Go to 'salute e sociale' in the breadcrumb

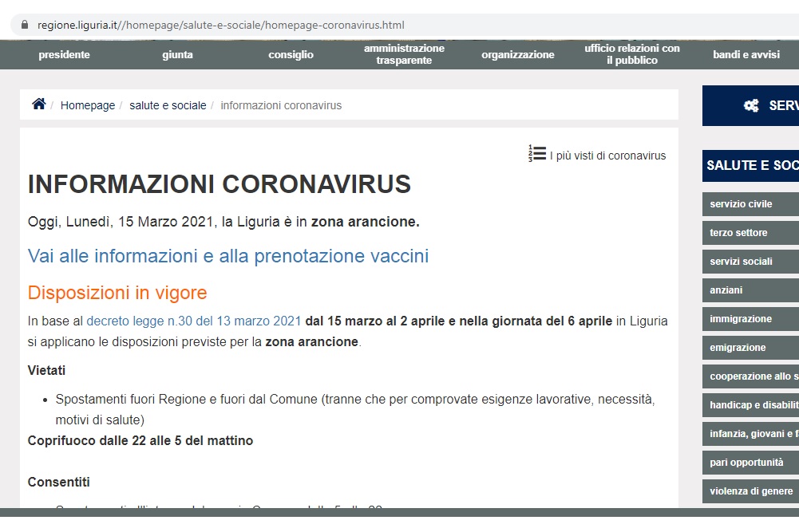click(x=168, y=105)
